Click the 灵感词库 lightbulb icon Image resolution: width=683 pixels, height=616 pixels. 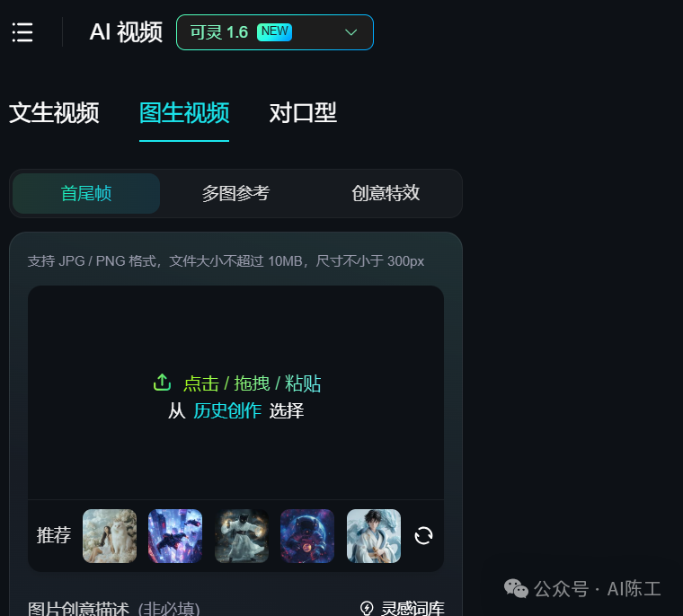pyautogui.click(x=367, y=608)
